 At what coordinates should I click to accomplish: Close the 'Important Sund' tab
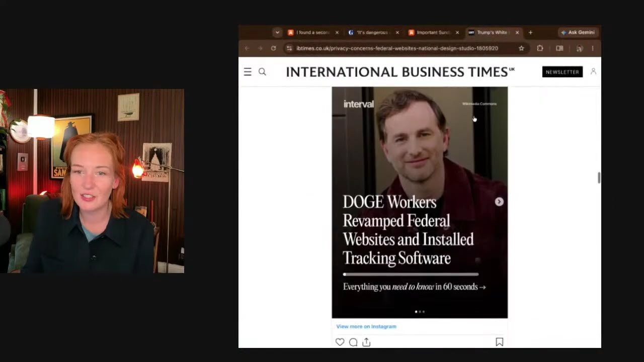click(457, 32)
